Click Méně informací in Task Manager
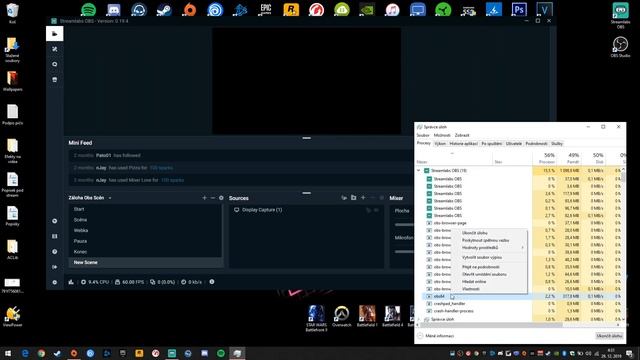This screenshot has height=360, width=640. [436, 336]
